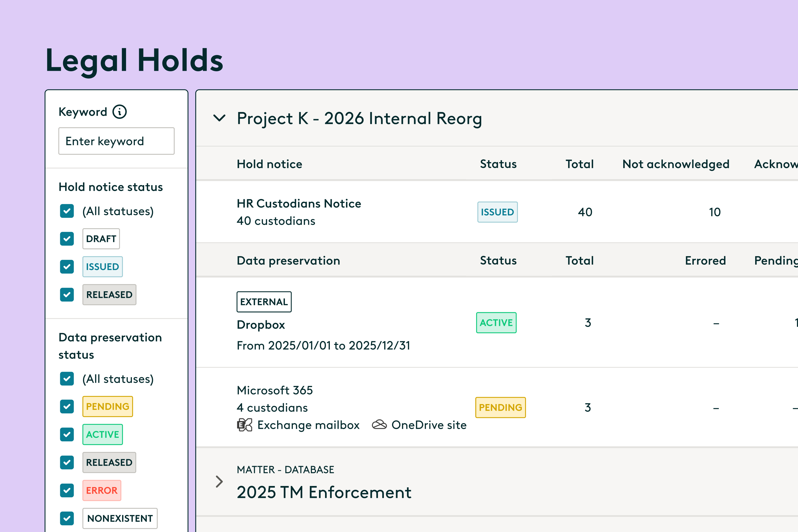The width and height of the screenshot is (798, 532).
Task: Click the Exchange mailbox icon
Action: (245, 425)
